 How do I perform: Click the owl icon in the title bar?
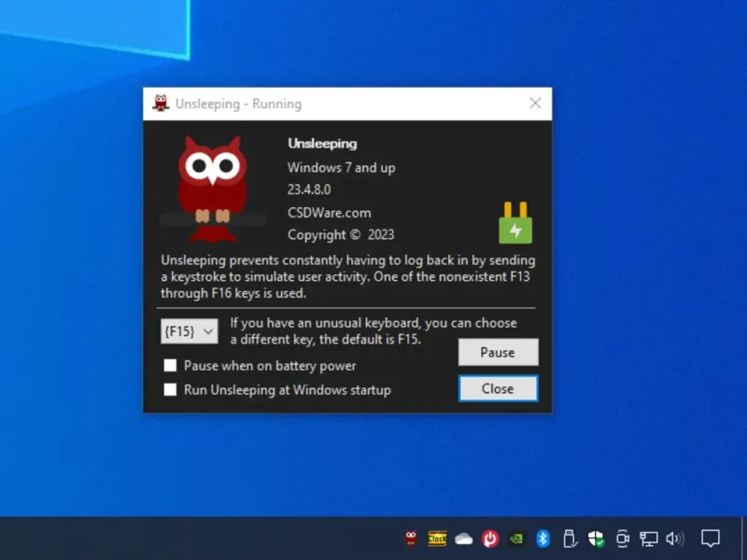[161, 104]
